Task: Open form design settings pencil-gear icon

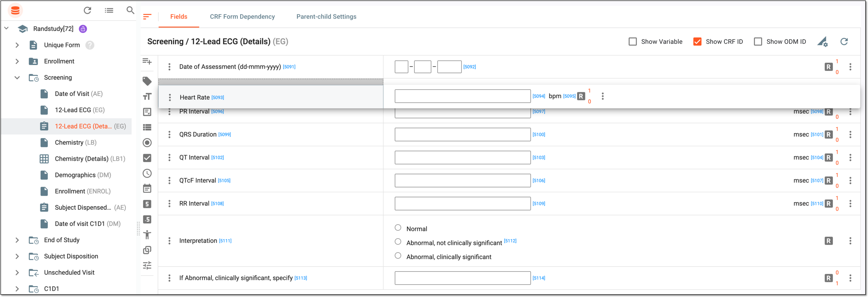Action: (x=823, y=42)
